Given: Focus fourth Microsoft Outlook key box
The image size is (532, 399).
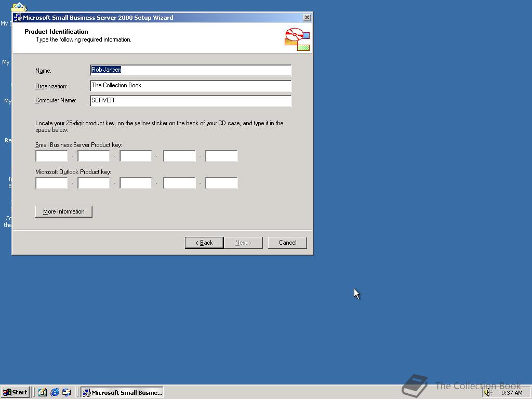Looking at the screenshot, I should [x=179, y=183].
